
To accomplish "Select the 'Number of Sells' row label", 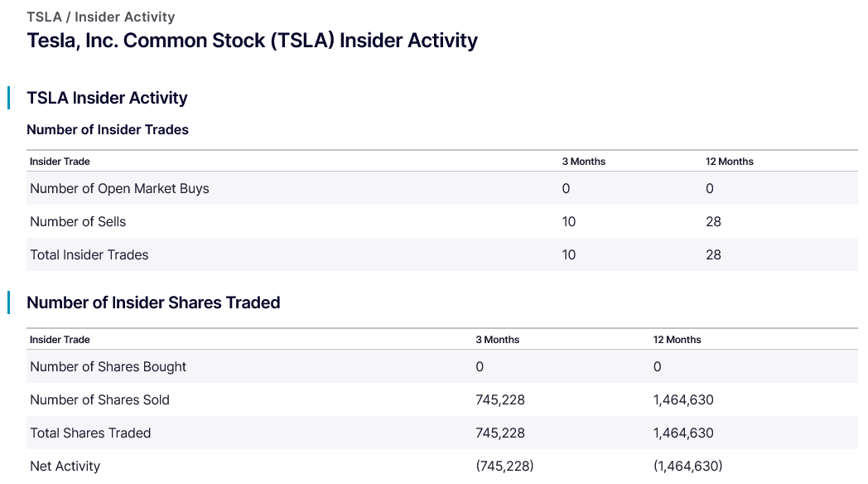I will click(78, 221).
